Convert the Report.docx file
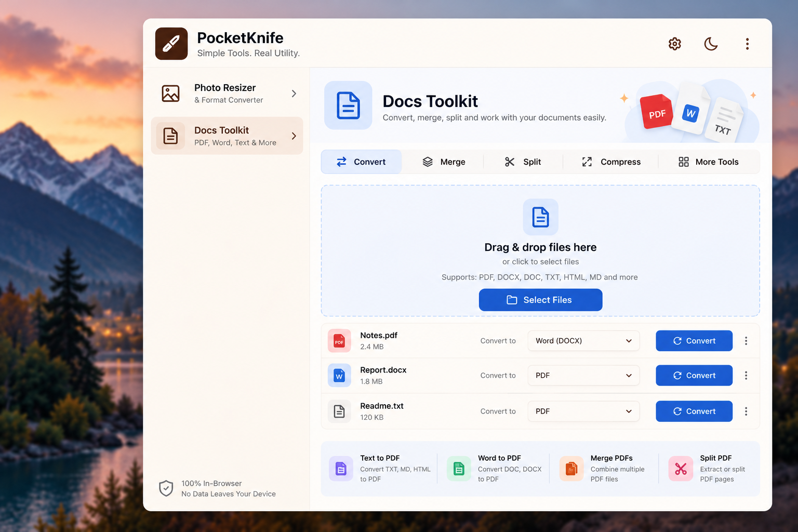This screenshot has width=798, height=532. click(694, 376)
